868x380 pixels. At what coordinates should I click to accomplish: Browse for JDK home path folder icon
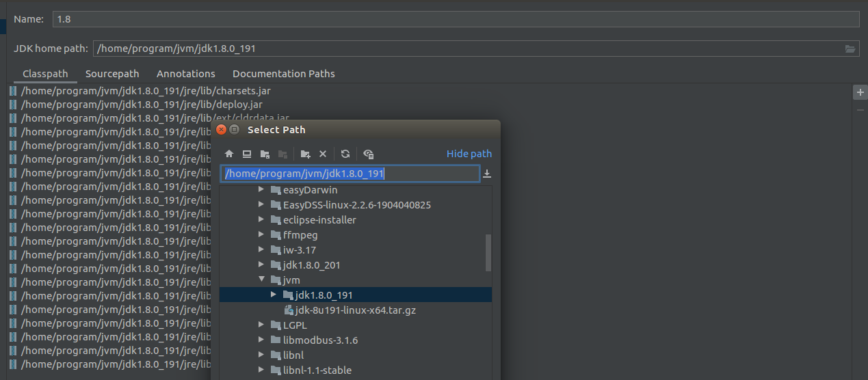[x=850, y=49]
